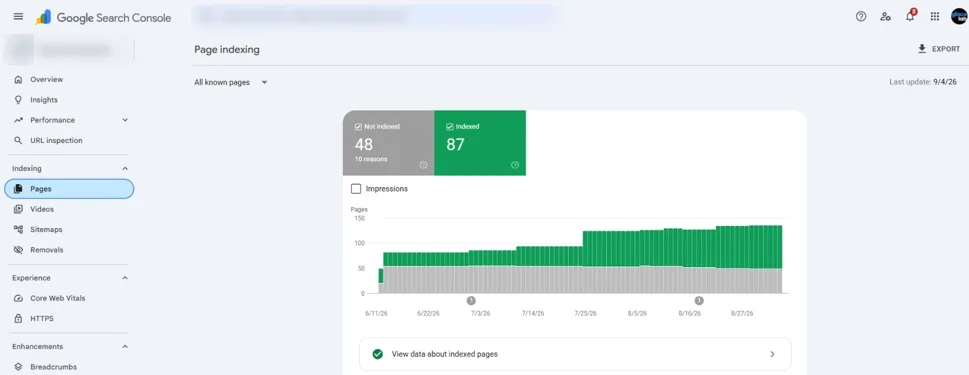Click help icon on Not indexed card
Image resolution: width=969 pixels, height=375 pixels.
[423, 165]
